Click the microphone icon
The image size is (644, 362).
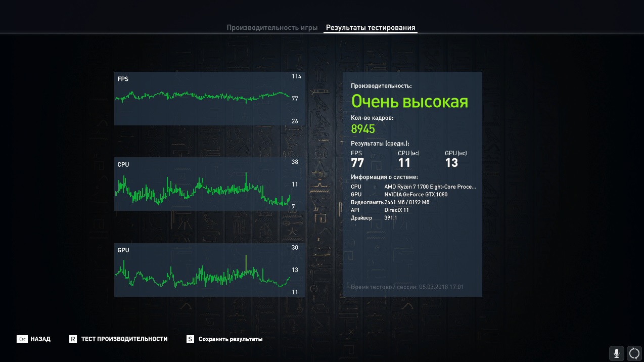[x=616, y=353]
